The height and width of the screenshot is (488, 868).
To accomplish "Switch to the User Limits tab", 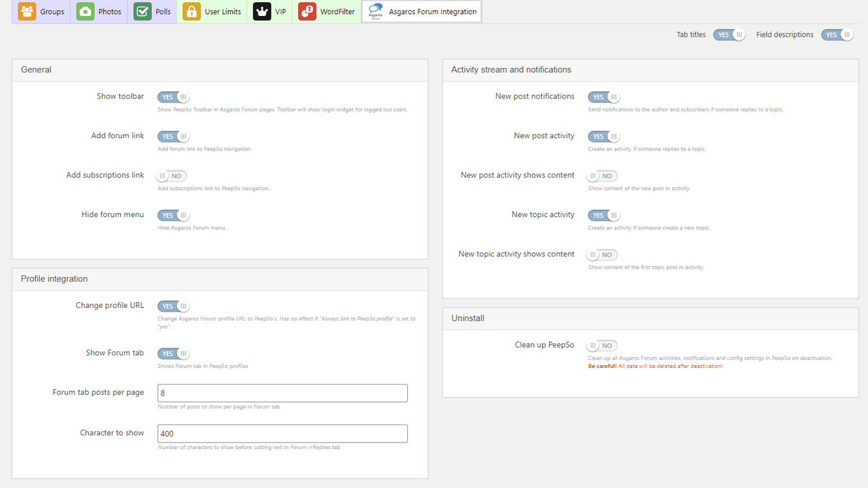I will click(x=212, y=12).
